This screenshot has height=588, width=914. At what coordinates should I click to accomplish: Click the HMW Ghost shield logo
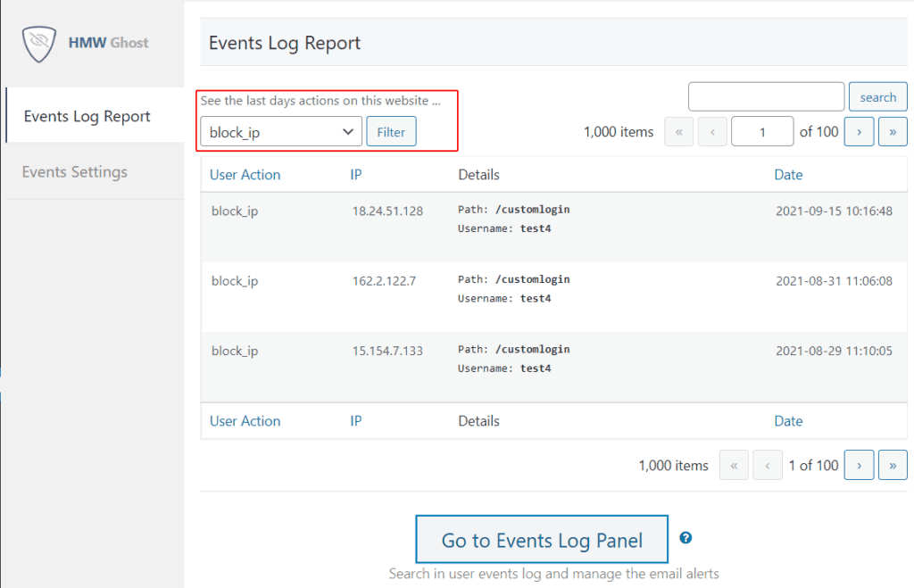[x=38, y=43]
